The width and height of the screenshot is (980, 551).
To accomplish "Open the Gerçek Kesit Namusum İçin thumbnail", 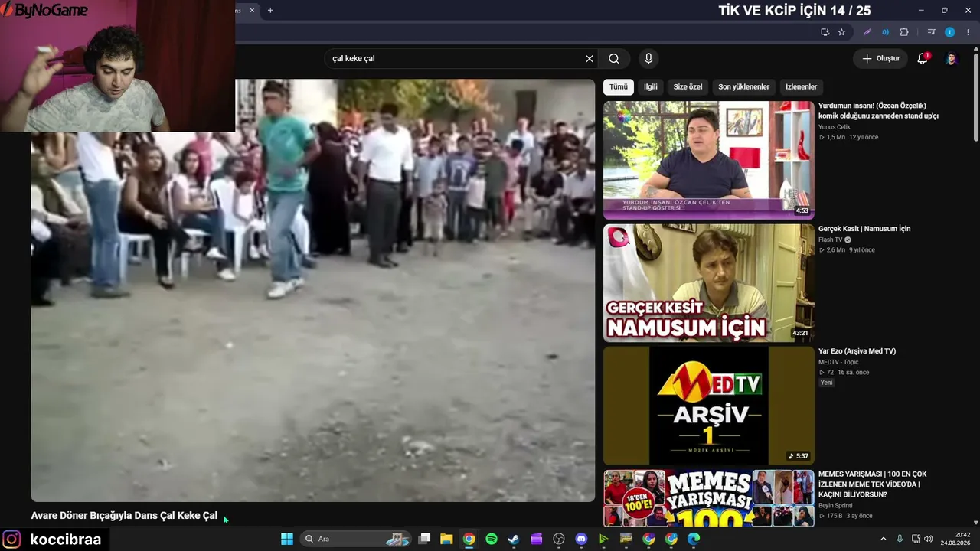I will [709, 283].
